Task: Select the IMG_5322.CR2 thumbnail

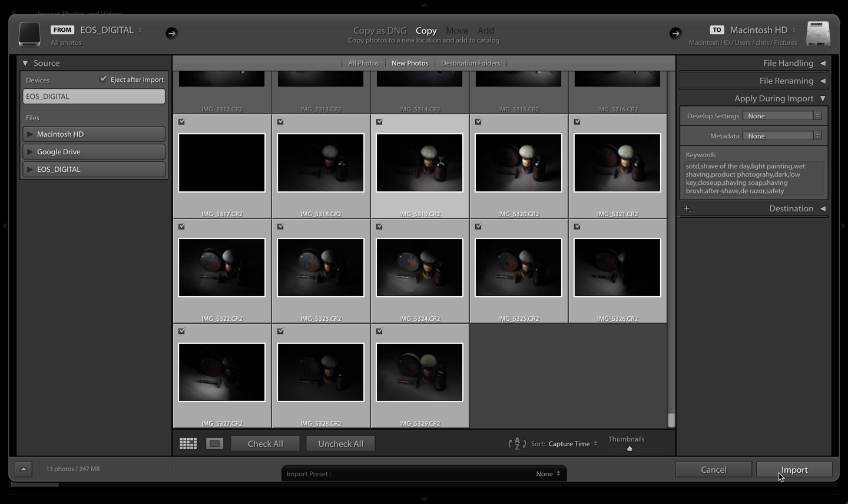Action: pyautogui.click(x=222, y=268)
